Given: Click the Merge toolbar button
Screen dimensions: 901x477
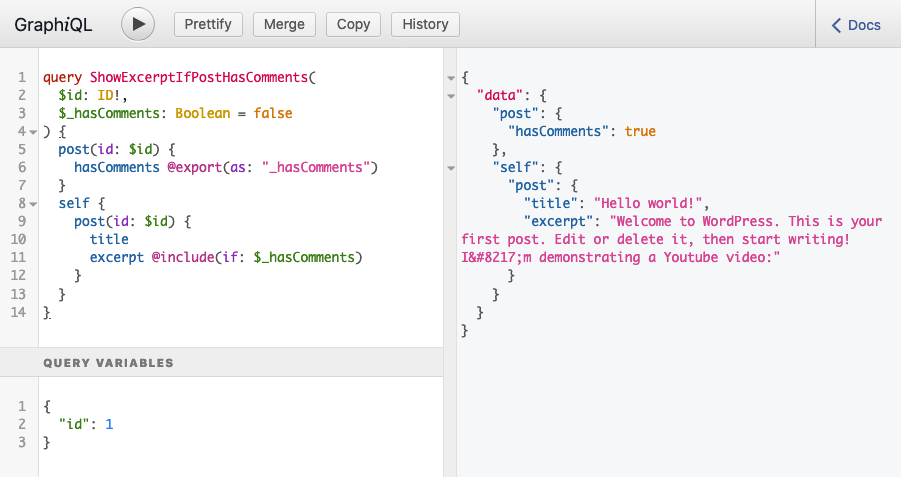Looking at the screenshot, I should [284, 24].
